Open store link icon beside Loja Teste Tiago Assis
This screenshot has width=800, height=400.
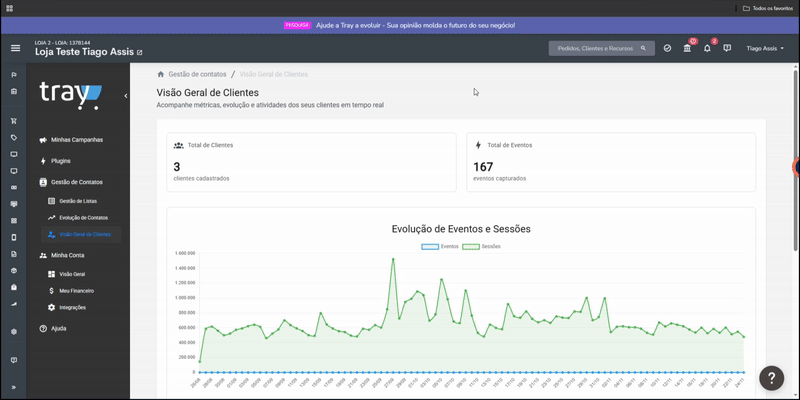(140, 53)
